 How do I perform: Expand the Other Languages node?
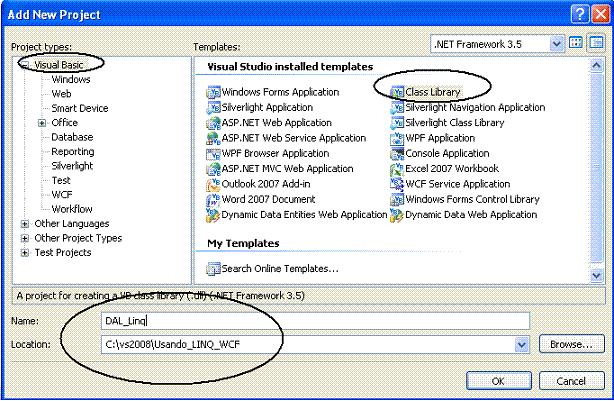tap(25, 224)
